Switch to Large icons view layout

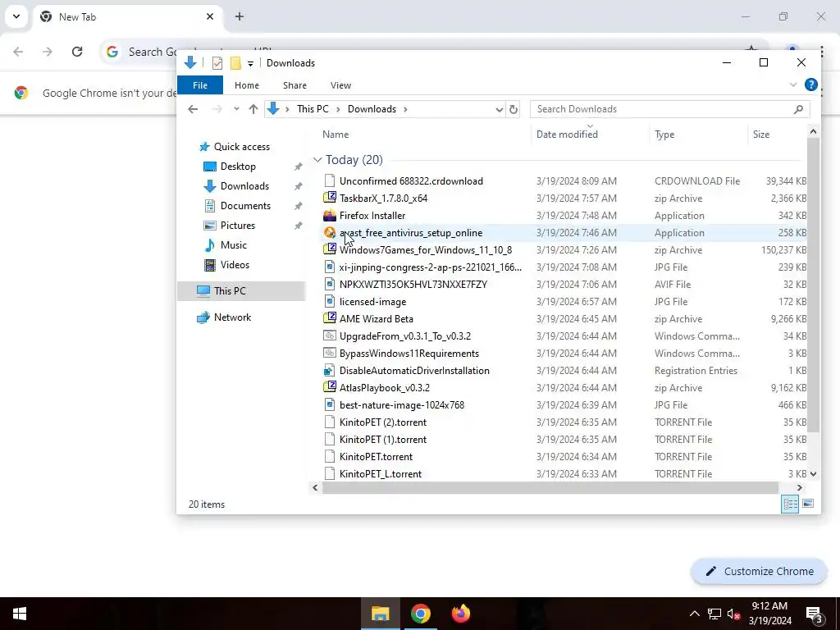(808, 504)
